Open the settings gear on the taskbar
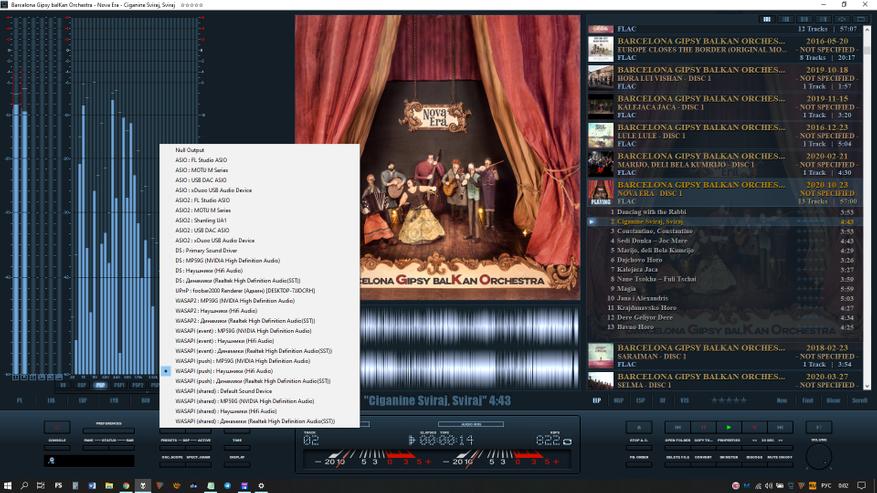Image resolution: width=877 pixels, height=493 pixels. [261, 486]
